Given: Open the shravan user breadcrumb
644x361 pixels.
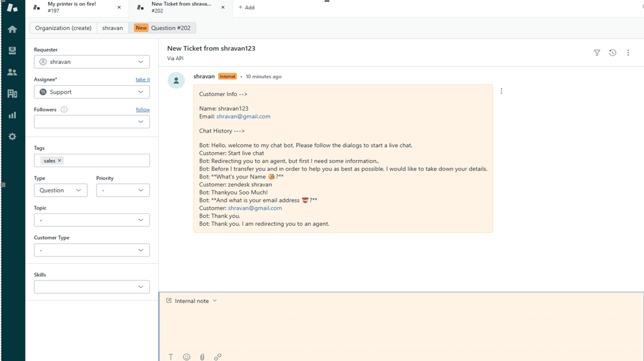Looking at the screenshot, I should [x=113, y=28].
